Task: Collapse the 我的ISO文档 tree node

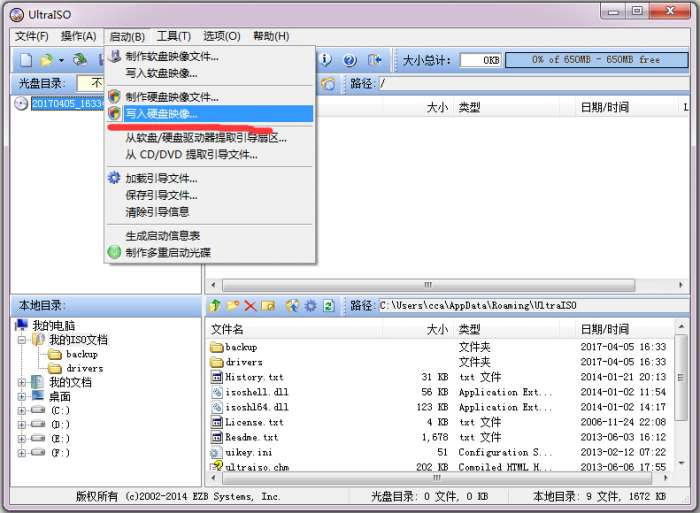Action: click(21, 340)
